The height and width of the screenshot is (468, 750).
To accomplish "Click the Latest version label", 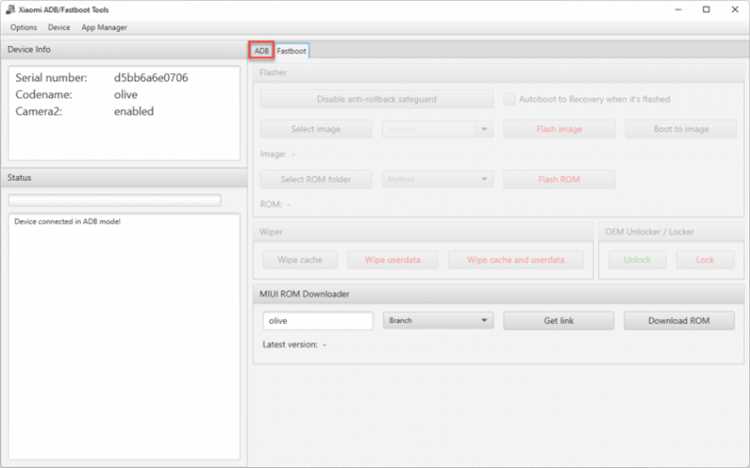I will (290, 345).
